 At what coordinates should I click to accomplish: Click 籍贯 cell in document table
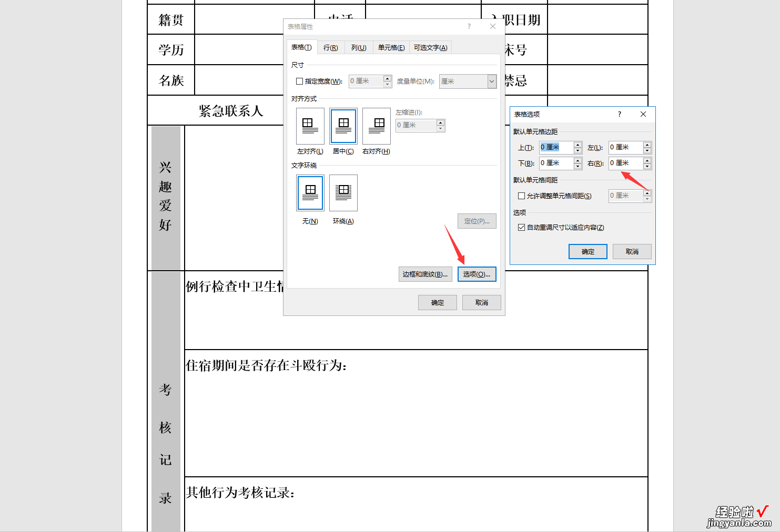[x=171, y=20]
